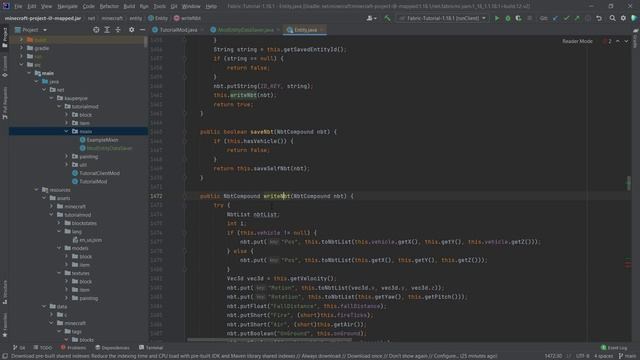Click the Entity breadcrumb in navigation bar
Screen dimensions: 640x360
pyautogui.click(x=158, y=18)
